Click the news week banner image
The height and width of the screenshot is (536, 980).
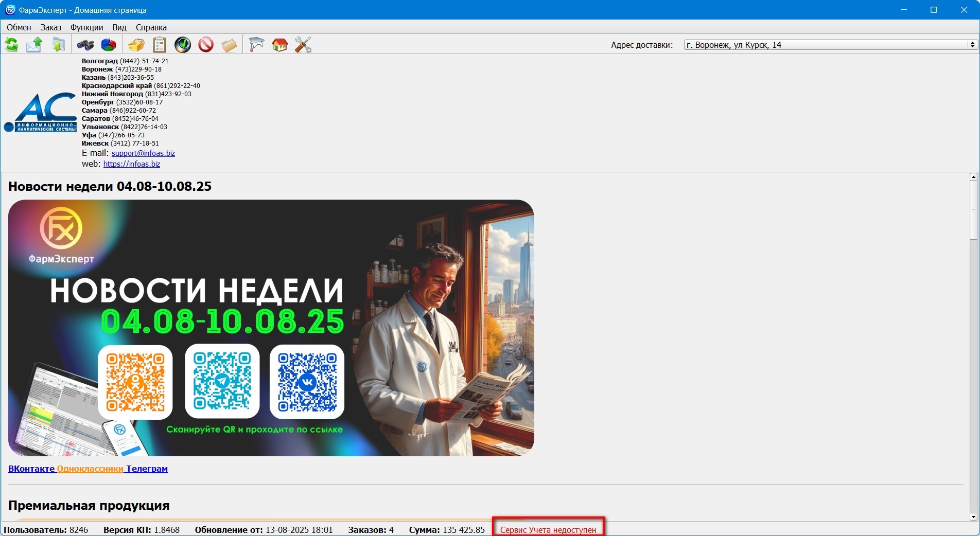pyautogui.click(x=271, y=328)
